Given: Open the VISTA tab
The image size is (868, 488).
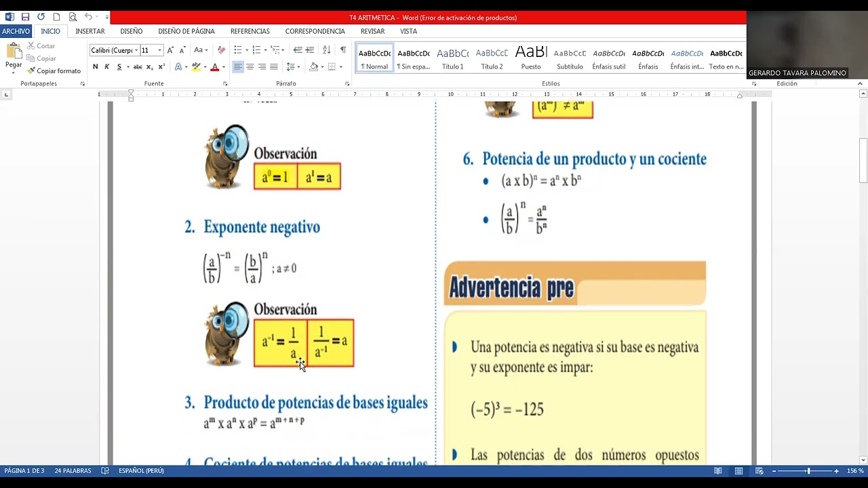Looking at the screenshot, I should click(408, 31).
